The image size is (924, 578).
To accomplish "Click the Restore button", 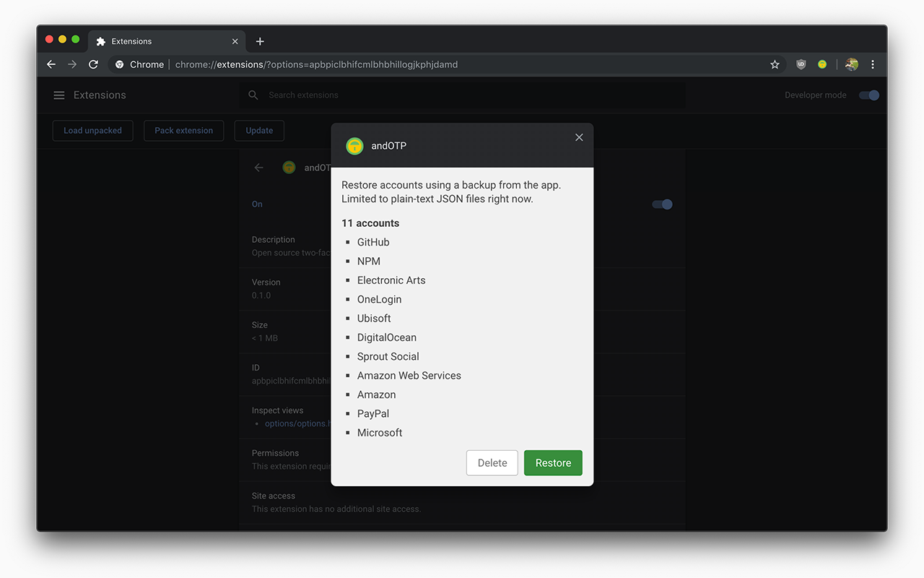I will [553, 462].
